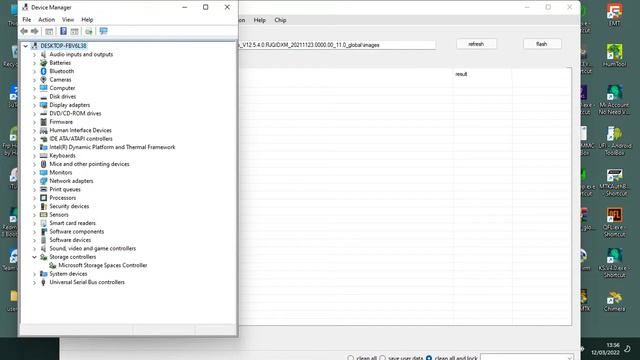The width and height of the screenshot is (640, 360).
Task: Click the flash button in flash tool
Action: tap(542, 44)
